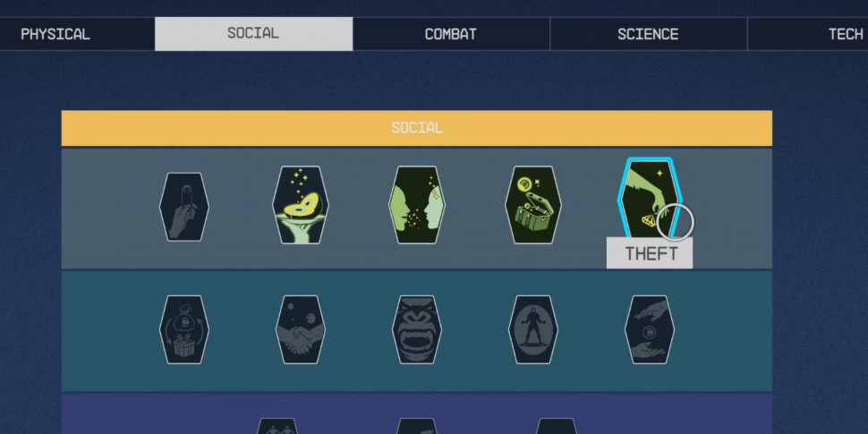Select the roaring gorilla face skill icon
The width and height of the screenshot is (868, 434).
(417, 329)
